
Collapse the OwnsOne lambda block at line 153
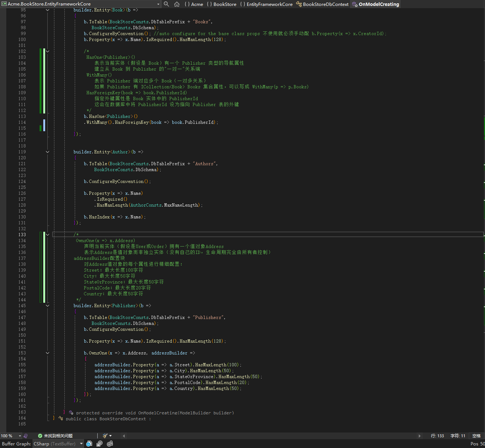pyautogui.click(x=47, y=353)
